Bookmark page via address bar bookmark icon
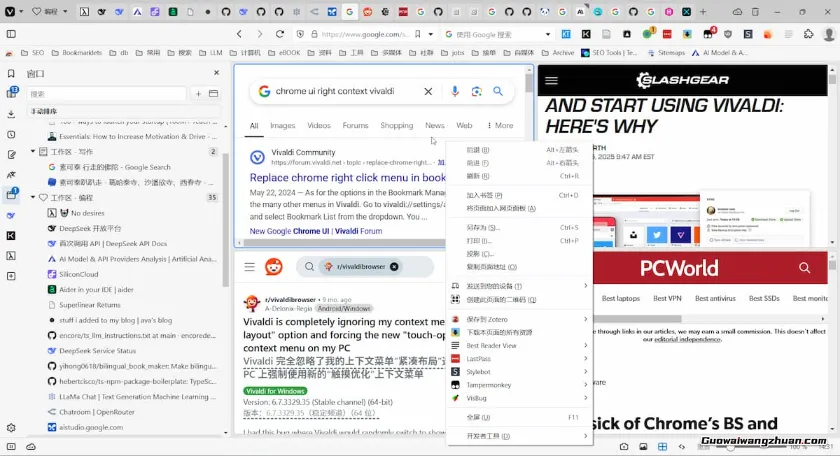 tap(417, 34)
